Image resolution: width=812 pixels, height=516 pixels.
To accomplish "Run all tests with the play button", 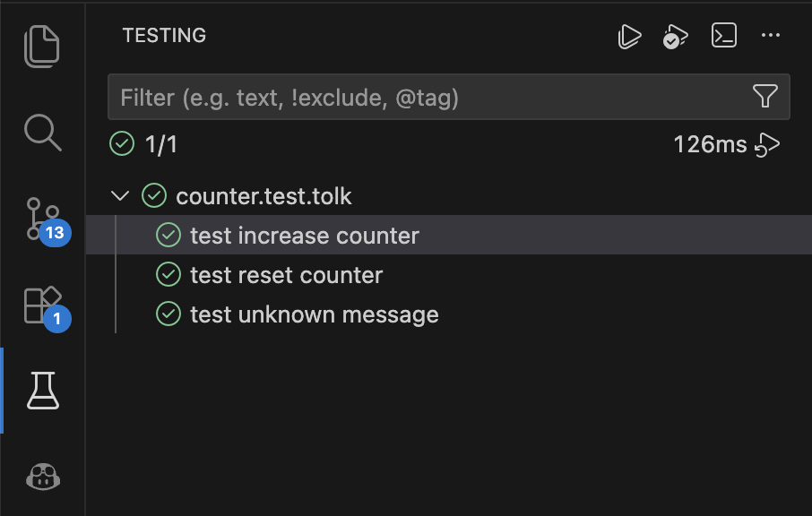I will pyautogui.click(x=630, y=36).
